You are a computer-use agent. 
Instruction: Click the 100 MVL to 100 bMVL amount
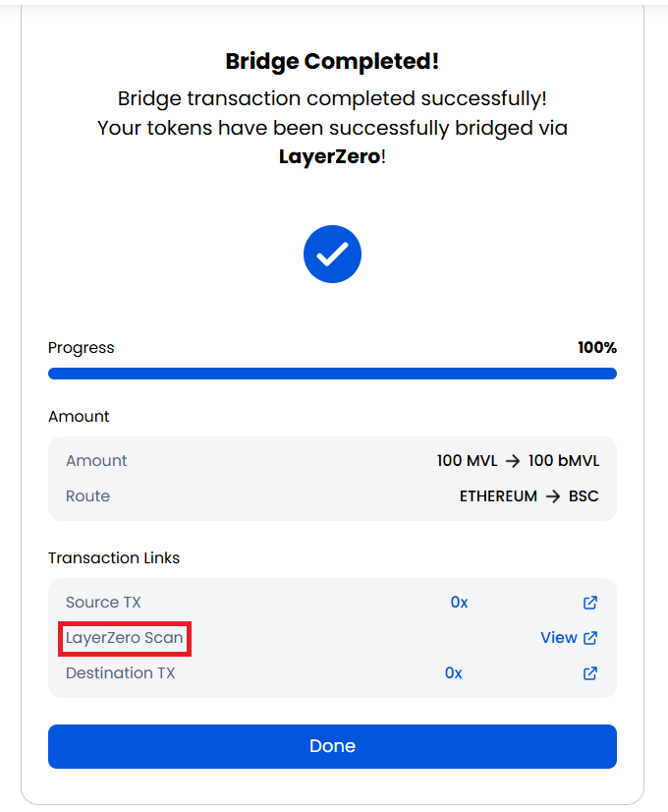pos(518,461)
